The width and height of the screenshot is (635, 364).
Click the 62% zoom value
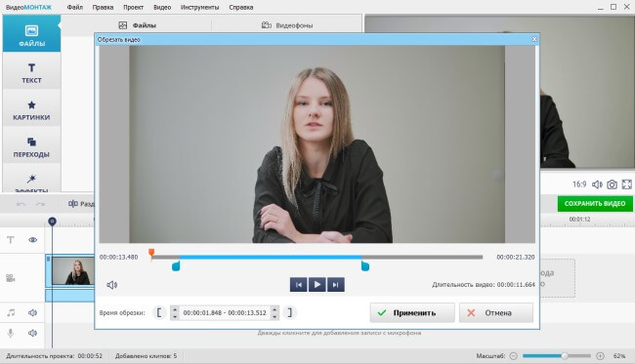[x=618, y=356]
